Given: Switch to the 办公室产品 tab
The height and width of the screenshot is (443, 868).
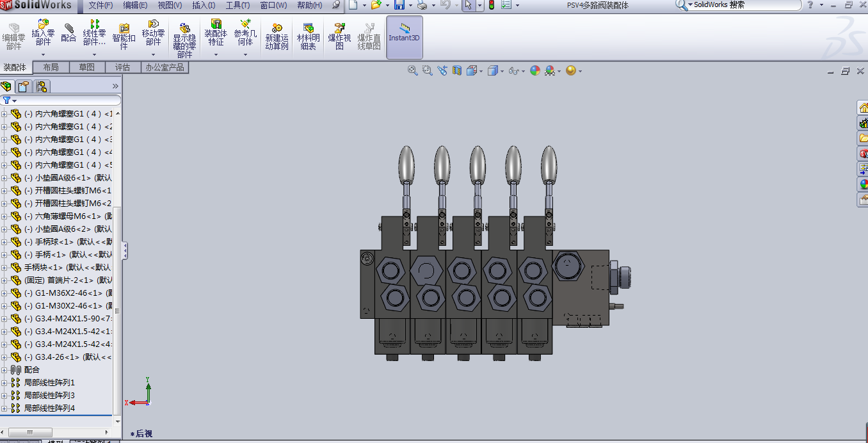Looking at the screenshot, I should 165,67.
